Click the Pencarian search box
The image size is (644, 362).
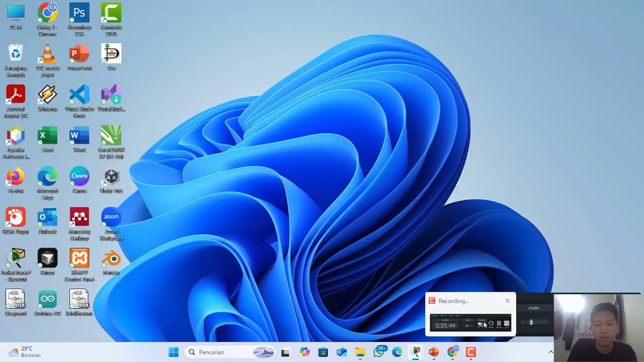(230, 352)
